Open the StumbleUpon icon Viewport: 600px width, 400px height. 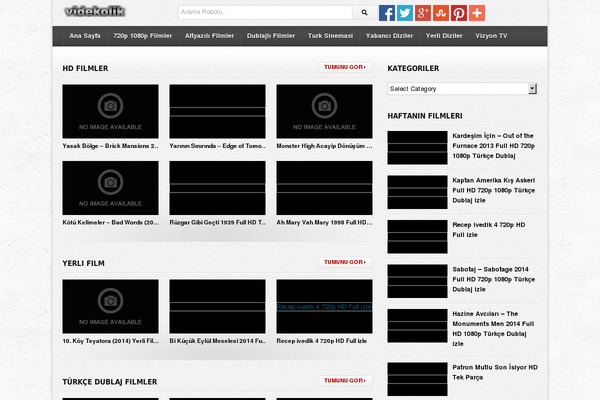pyautogui.click(x=441, y=13)
